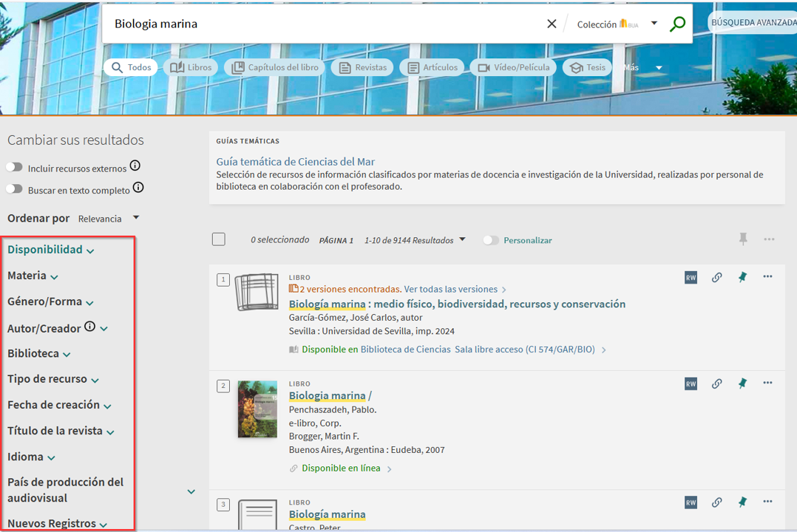
Task: Open ellipsis menu in results header bar
Action: pos(769,239)
